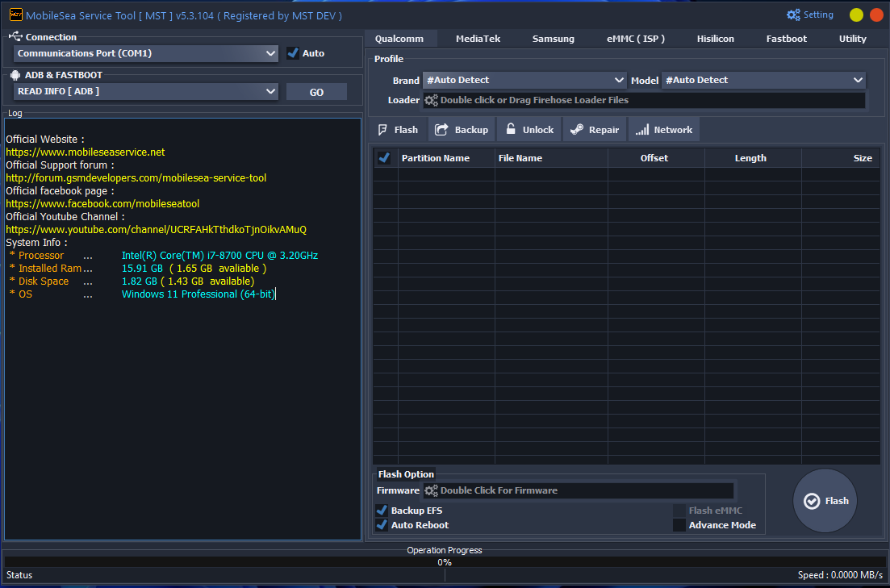
Task: Click the Status label in status bar
Action: (x=19, y=575)
